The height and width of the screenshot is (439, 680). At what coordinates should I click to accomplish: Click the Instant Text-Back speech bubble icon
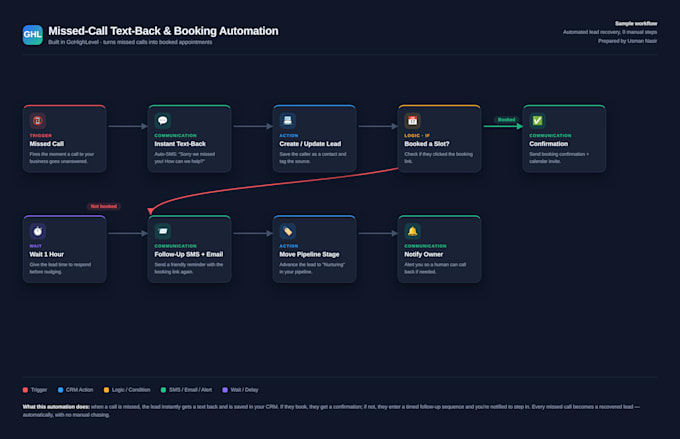coord(163,121)
